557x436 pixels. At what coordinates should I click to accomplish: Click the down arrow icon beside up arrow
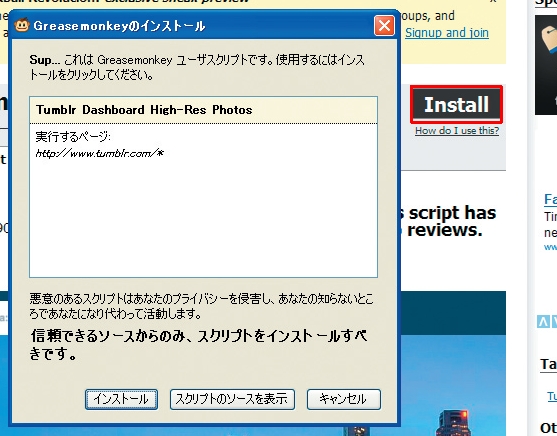554,322
